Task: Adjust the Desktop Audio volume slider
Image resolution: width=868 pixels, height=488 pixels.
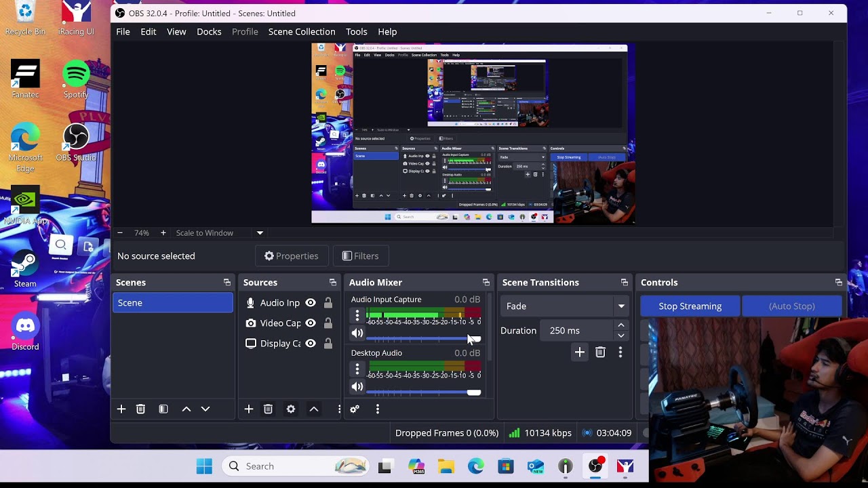Action: [424, 392]
